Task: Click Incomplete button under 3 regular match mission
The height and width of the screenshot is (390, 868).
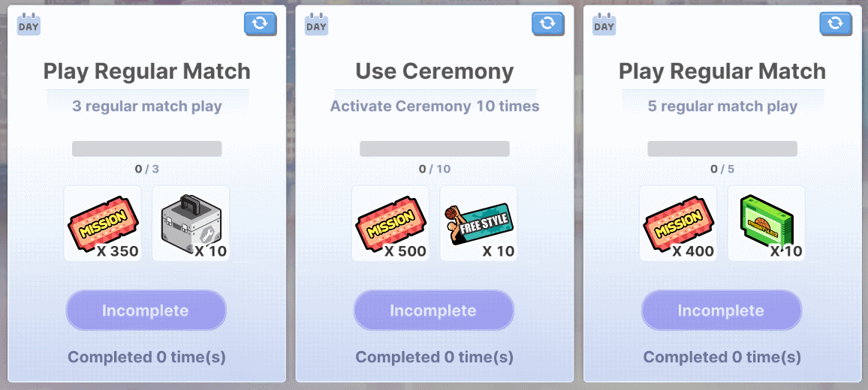Action: (x=146, y=310)
